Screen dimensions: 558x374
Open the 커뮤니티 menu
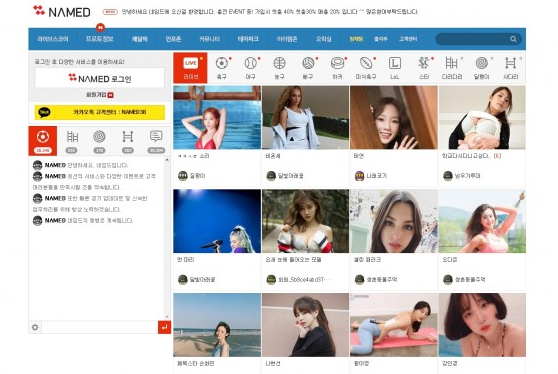point(209,39)
